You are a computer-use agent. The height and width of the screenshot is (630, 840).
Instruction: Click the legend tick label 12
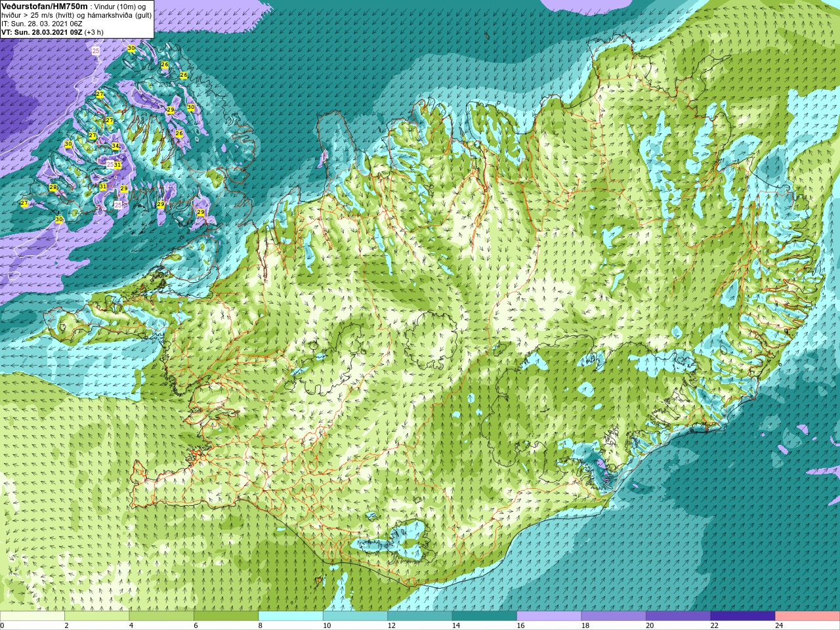point(391,625)
